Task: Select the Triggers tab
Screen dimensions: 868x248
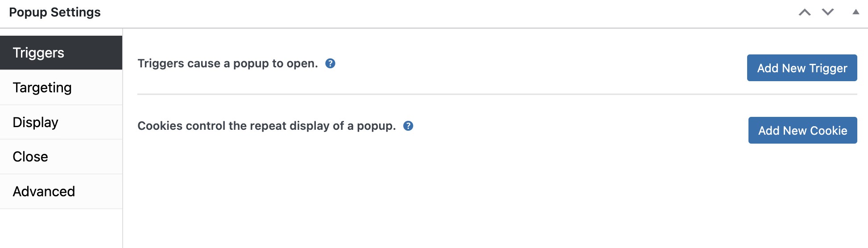Action: click(61, 53)
